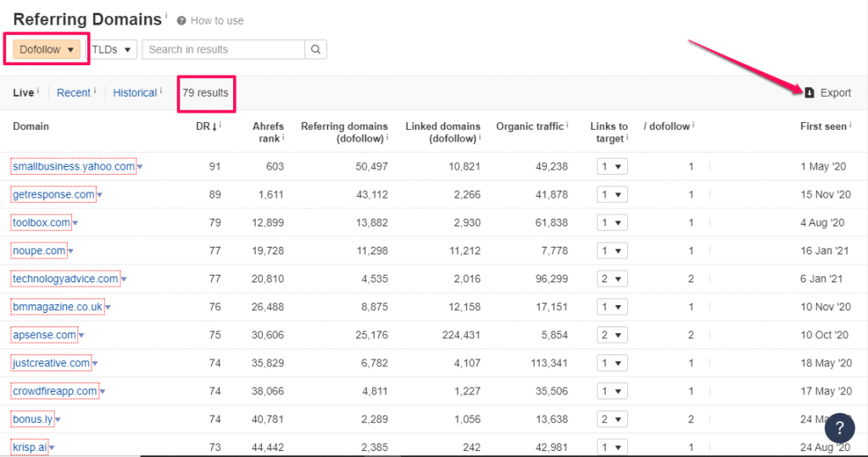The height and width of the screenshot is (457, 868).
Task: Click the search magnifier icon
Action: point(315,50)
